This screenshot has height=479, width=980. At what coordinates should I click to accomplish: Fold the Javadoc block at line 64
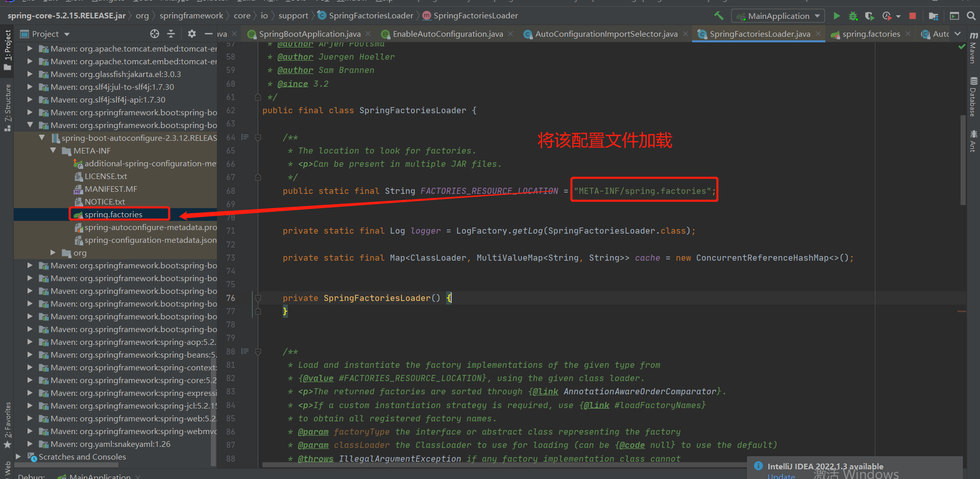click(258, 137)
